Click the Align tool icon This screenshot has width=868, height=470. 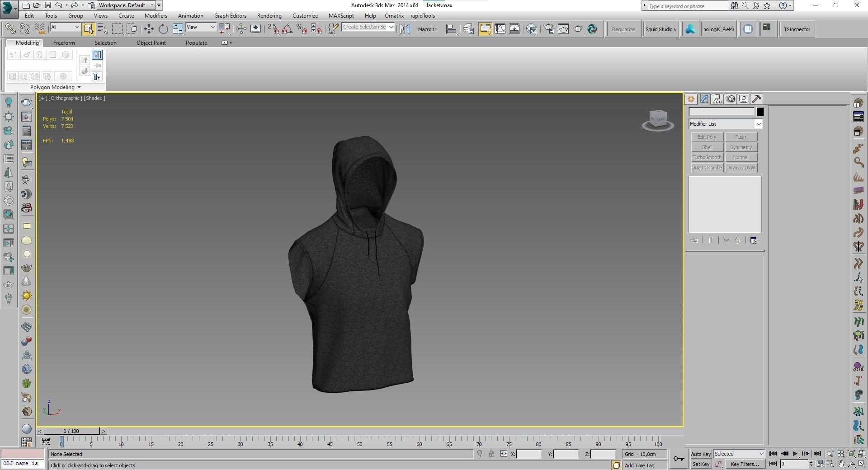[451, 29]
